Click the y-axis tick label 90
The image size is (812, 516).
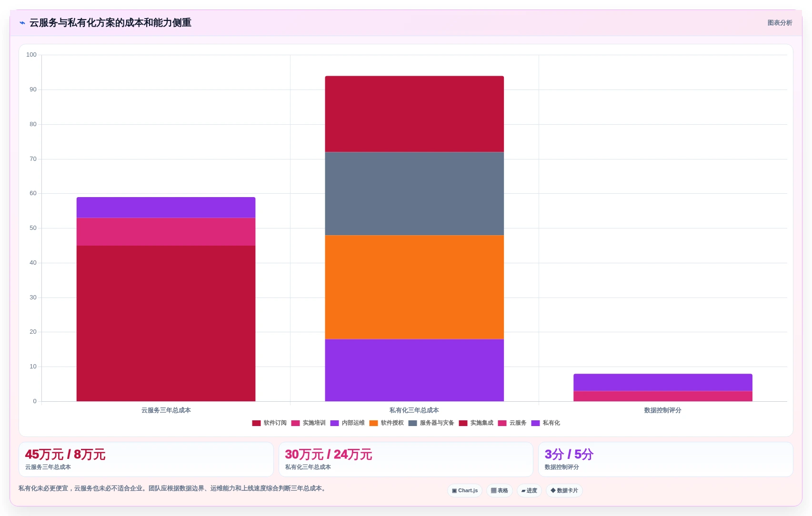(x=33, y=89)
